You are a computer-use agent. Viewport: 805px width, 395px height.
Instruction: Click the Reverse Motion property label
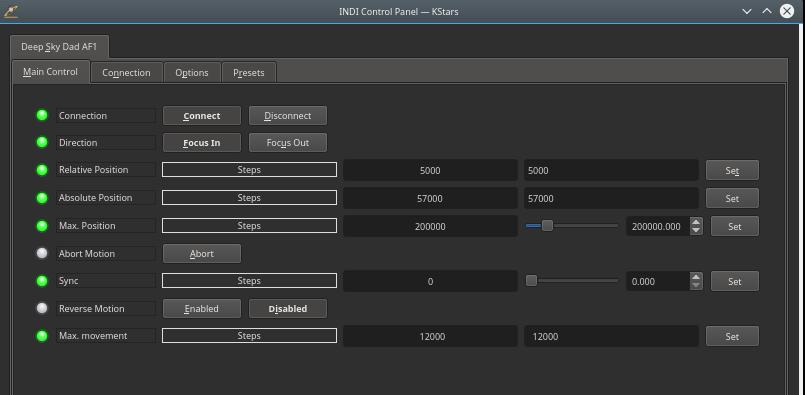pos(105,309)
